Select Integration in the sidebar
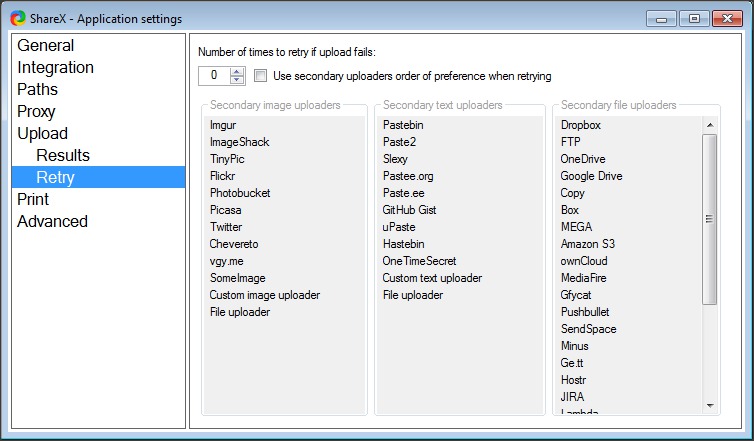Screen dimensions: 754x441 (55, 67)
